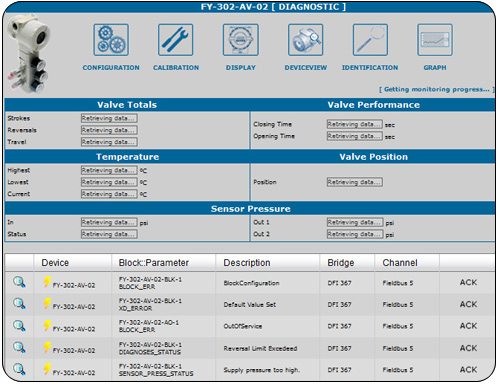Image resolution: width=500 pixels, height=387 pixels.
Task: Click the Highest temperature field
Action: tap(109, 170)
